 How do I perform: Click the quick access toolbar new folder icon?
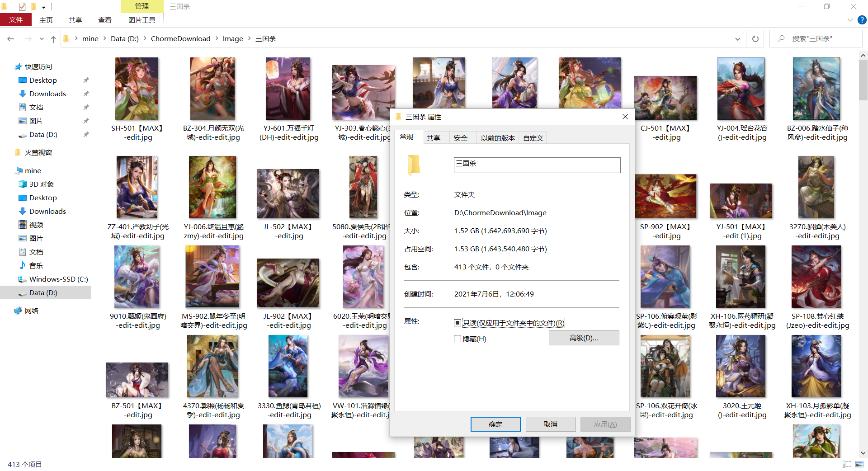tap(33, 6)
